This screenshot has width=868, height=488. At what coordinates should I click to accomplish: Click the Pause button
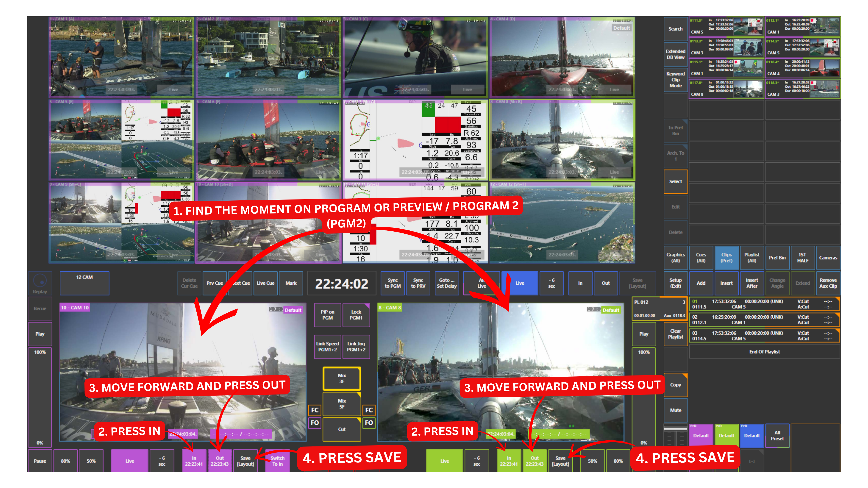[x=40, y=461]
